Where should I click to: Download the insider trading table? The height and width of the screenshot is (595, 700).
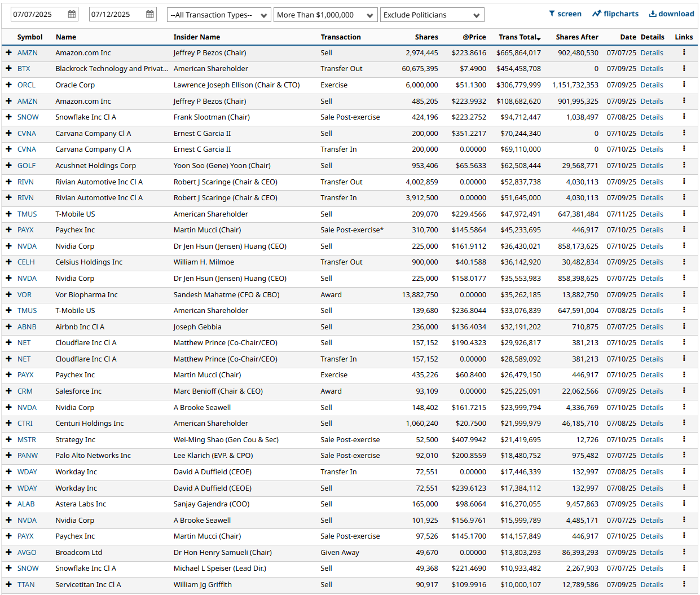click(671, 14)
